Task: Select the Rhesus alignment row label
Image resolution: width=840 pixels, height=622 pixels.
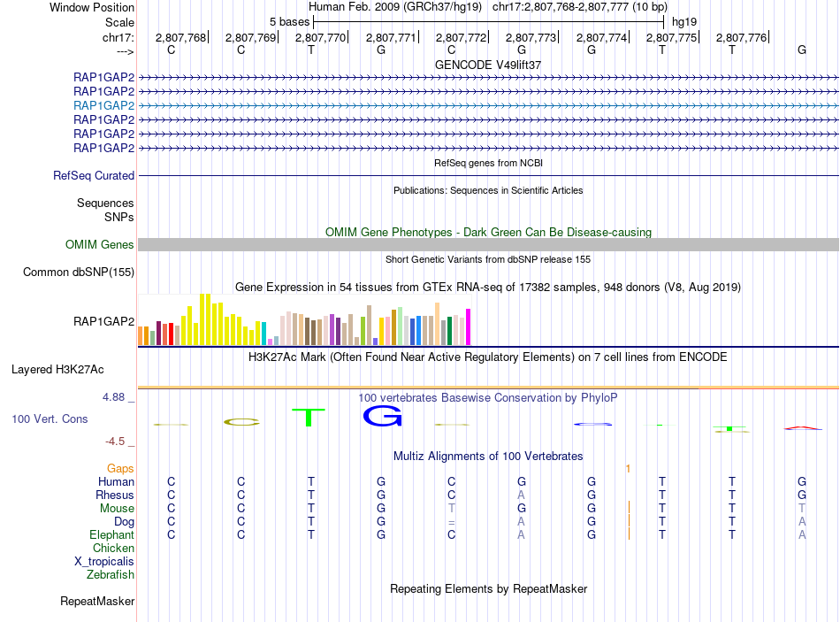Action: (115, 495)
